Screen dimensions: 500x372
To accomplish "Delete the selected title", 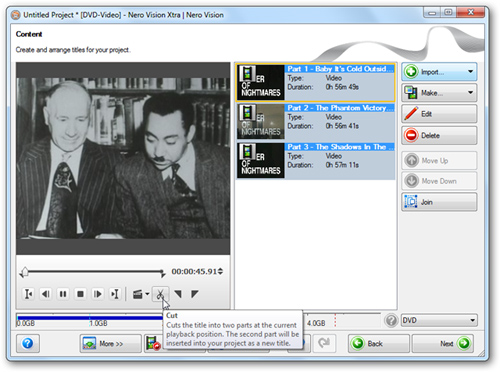I will [439, 135].
